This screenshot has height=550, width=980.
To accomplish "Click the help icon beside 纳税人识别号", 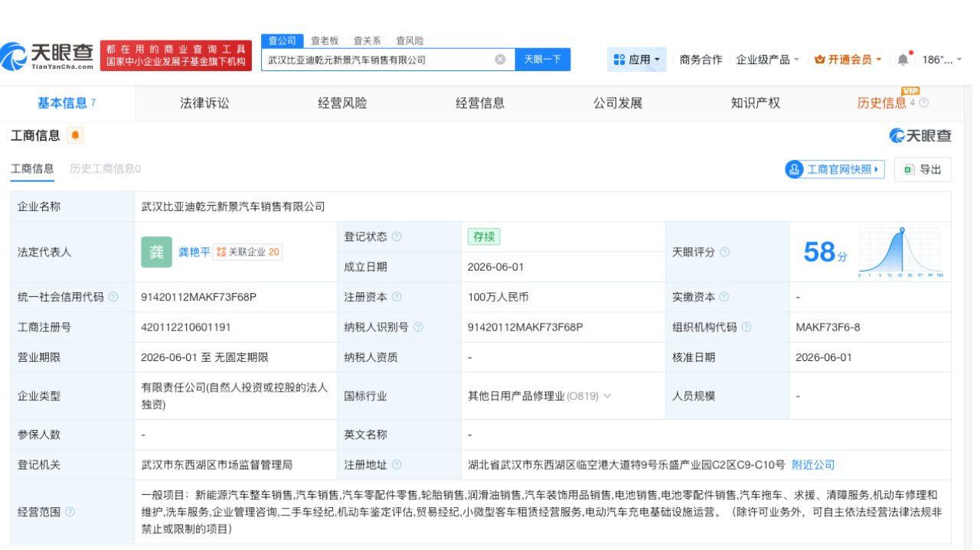I will (x=418, y=327).
